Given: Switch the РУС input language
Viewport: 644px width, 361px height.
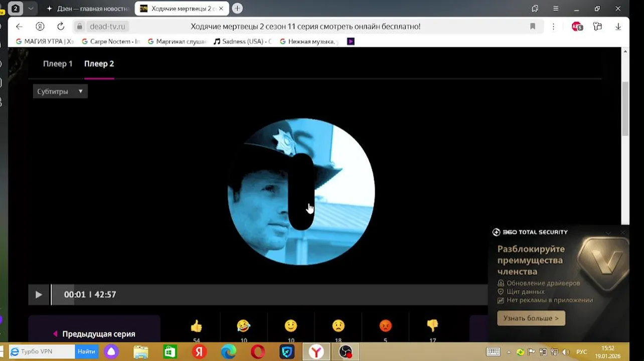Looking at the screenshot, I should coord(581,352).
